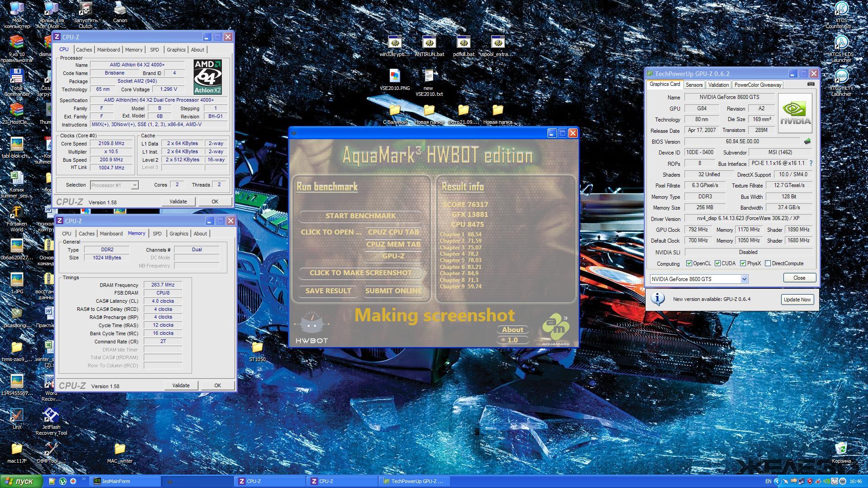Open Forsaken World desktop icon

(x=17, y=211)
